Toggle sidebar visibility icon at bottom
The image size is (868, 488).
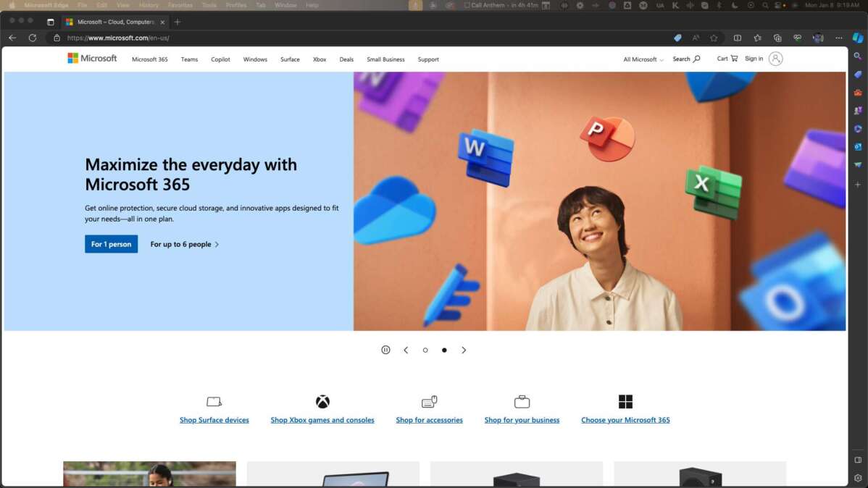pyautogui.click(x=857, y=460)
